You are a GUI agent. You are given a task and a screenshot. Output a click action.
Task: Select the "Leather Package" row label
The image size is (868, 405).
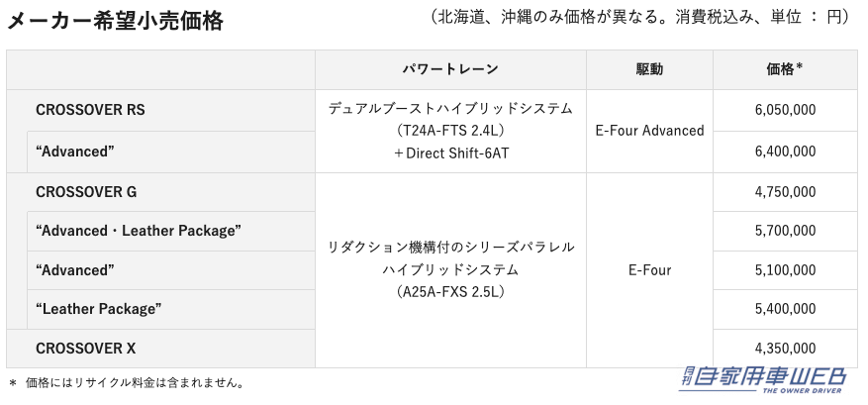98,309
